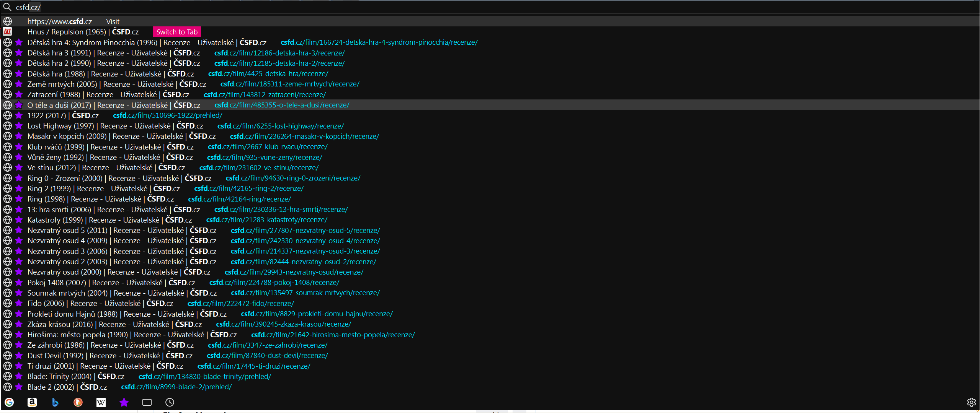Search history using the clock icon
The width and height of the screenshot is (980, 413).
170,402
